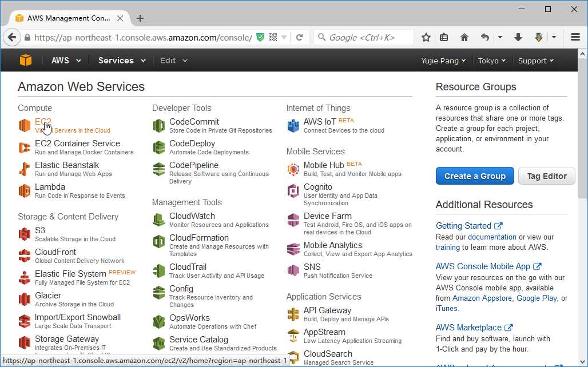Click the green shield security icon
588x367 pixels.
(x=260, y=38)
